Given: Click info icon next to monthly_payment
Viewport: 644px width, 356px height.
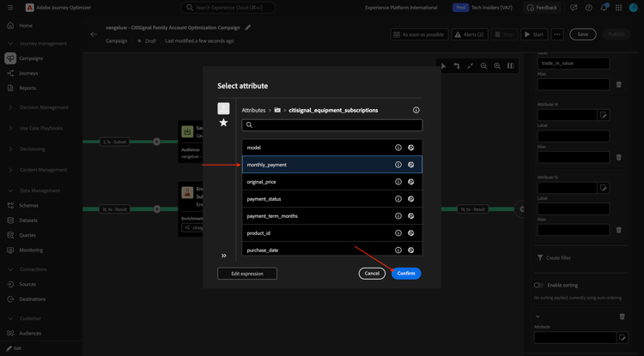Looking at the screenshot, I should pos(398,165).
